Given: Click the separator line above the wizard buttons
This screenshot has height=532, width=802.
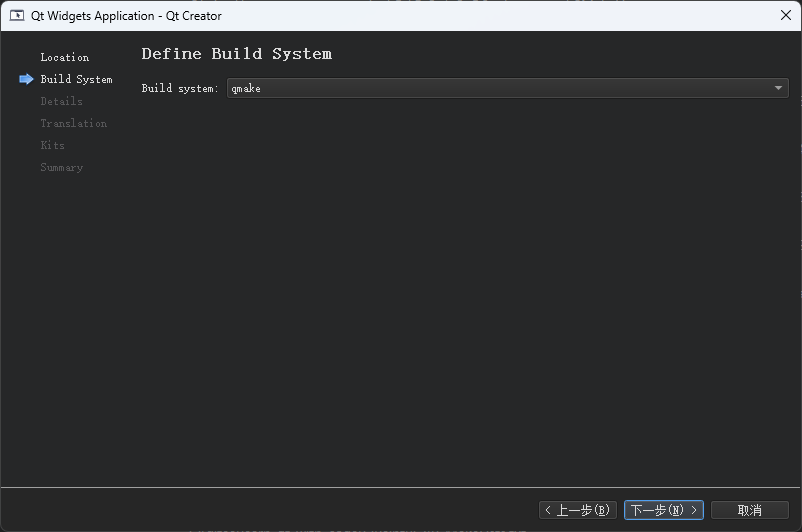Looking at the screenshot, I should [x=400, y=487].
